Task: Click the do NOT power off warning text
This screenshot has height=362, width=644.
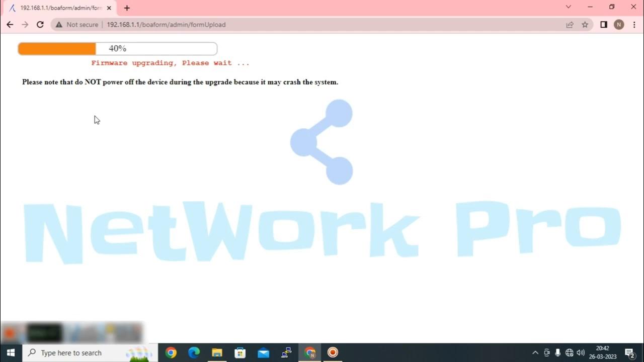Action: 180,82
